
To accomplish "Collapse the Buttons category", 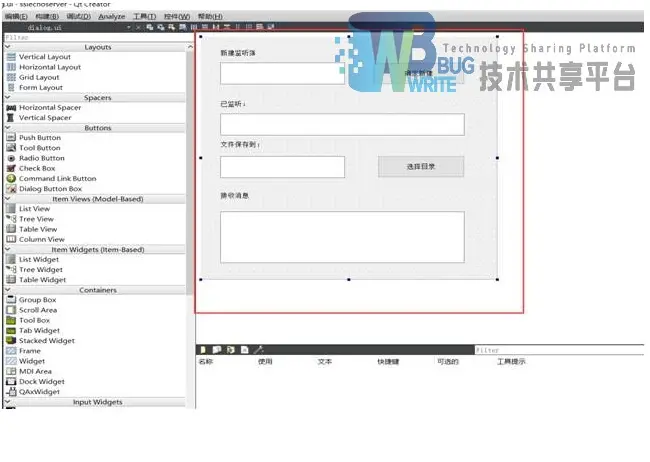I will point(7,128).
